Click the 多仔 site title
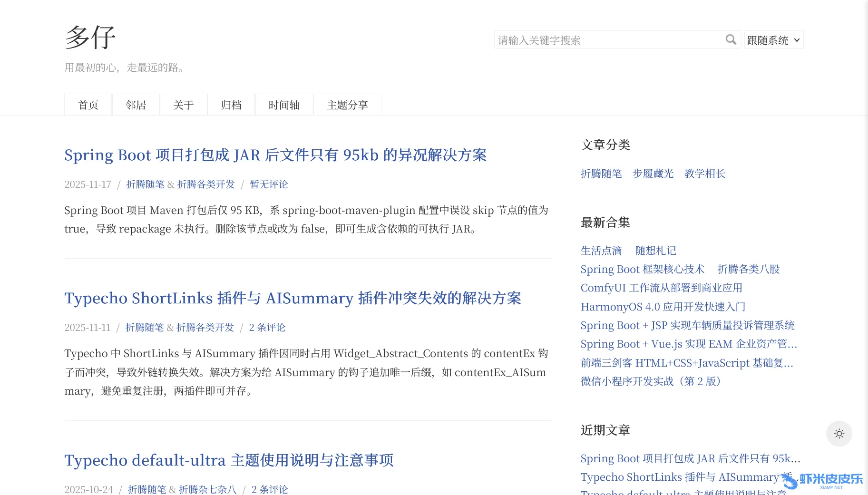 (90, 38)
